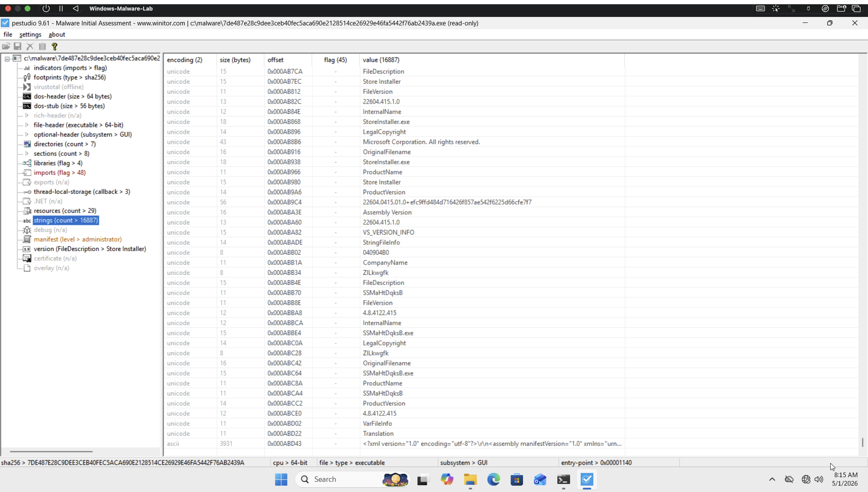The width and height of the screenshot is (868, 492).
Task: Expand the file-header tree node
Action: [x=27, y=125]
